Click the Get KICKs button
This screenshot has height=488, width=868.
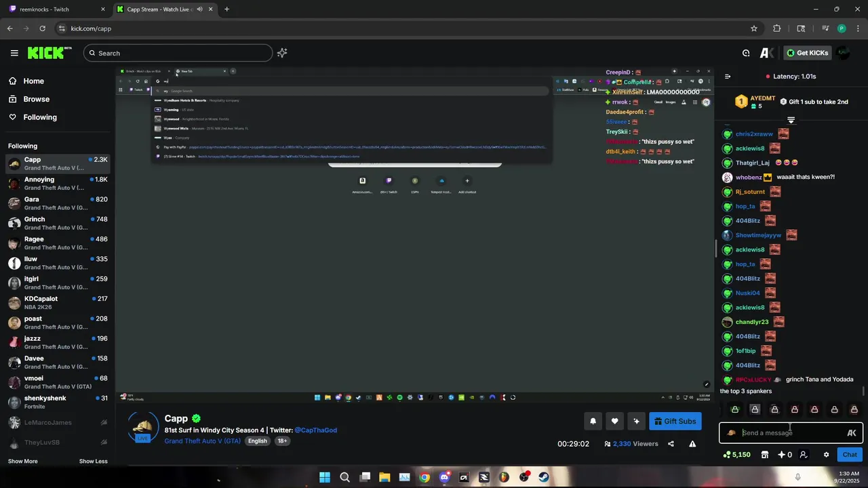tap(807, 53)
